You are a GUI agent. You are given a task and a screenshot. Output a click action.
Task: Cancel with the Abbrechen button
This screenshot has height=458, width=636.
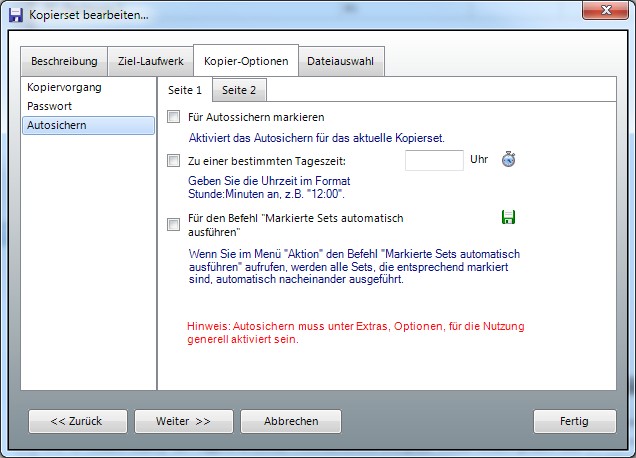coord(291,421)
